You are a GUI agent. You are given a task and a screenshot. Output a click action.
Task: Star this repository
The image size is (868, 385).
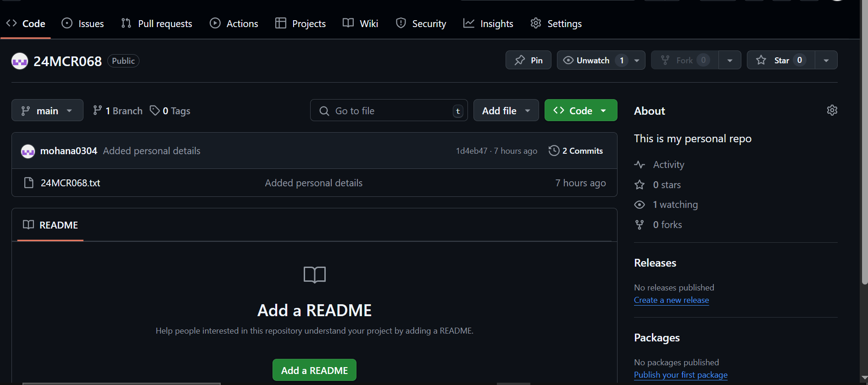[781, 60]
